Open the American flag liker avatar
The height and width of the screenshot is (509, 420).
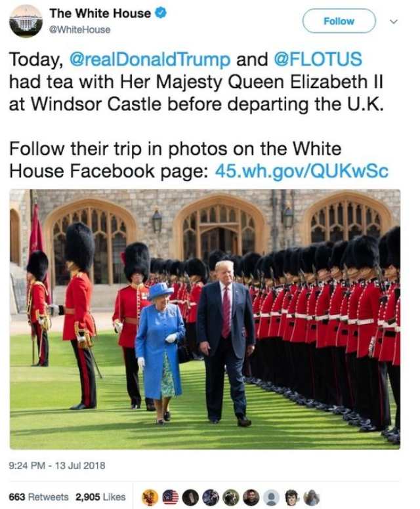171,497
